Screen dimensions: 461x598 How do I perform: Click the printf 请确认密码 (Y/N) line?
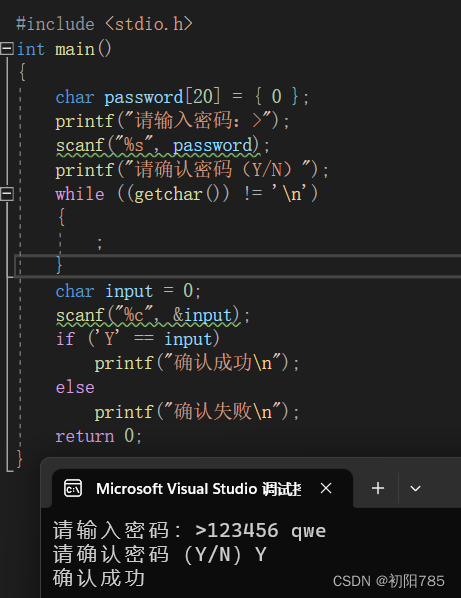[x=192, y=169]
